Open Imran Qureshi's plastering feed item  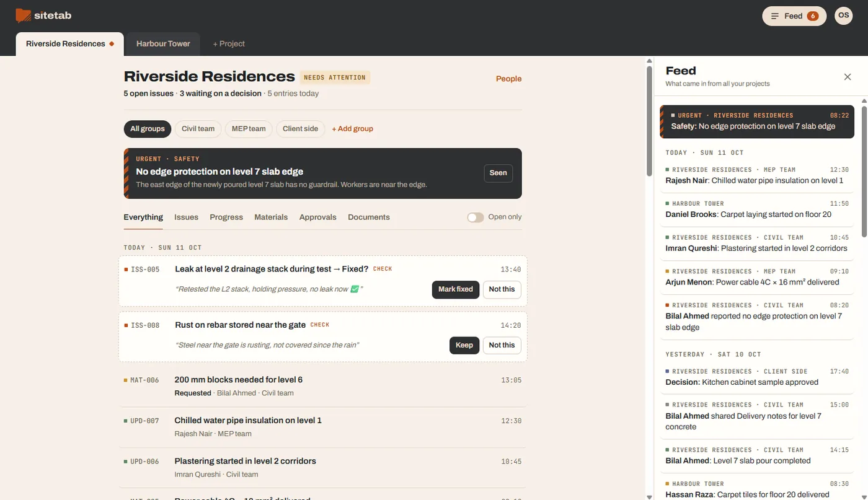click(x=757, y=243)
